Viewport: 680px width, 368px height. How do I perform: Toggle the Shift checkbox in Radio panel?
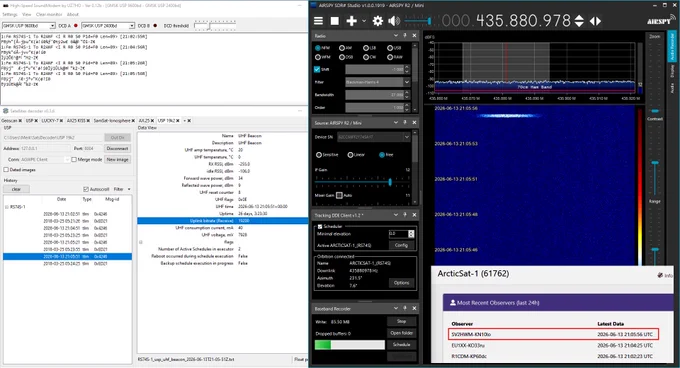[x=317, y=69]
